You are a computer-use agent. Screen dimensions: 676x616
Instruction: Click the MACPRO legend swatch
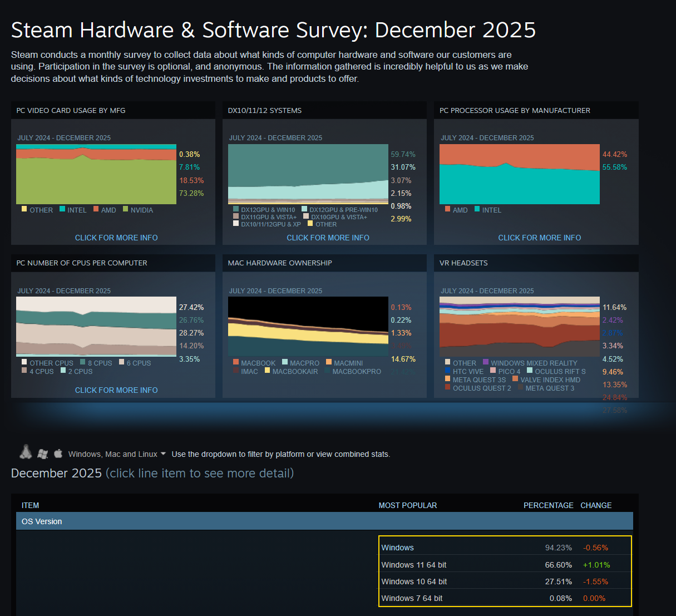pyautogui.click(x=285, y=362)
